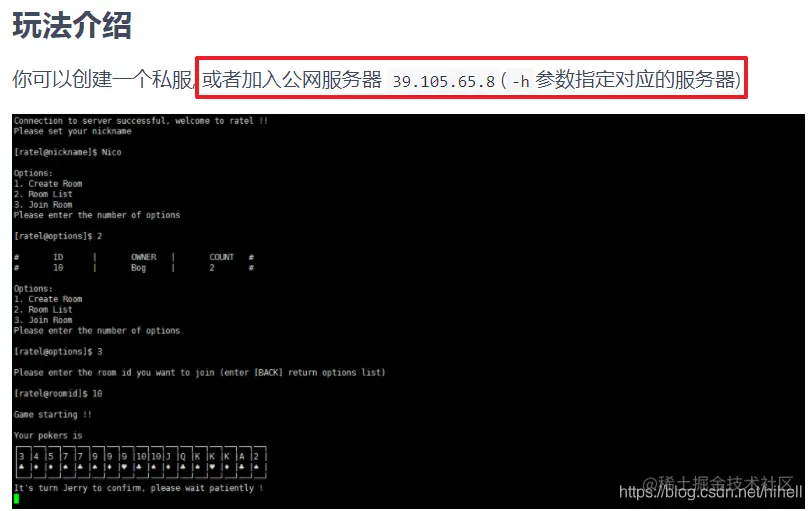
Task: Click the green terminal cursor block
Action: (17, 499)
